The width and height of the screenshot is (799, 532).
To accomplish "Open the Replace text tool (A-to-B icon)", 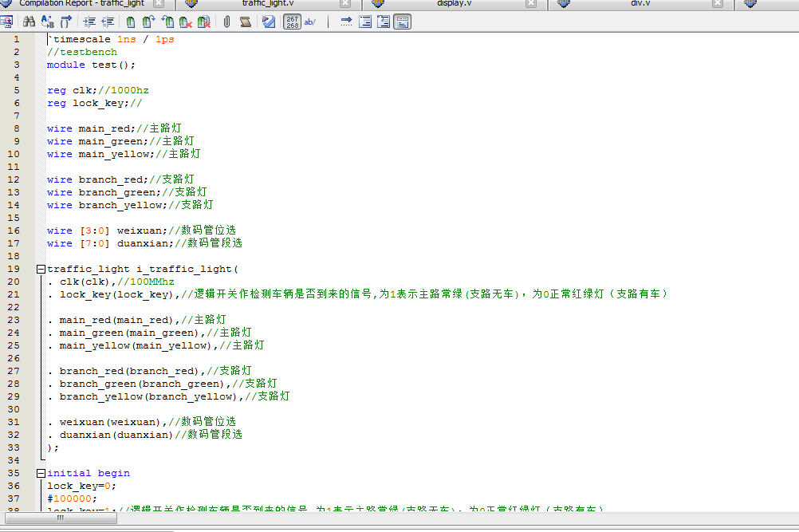I will click(x=47, y=22).
